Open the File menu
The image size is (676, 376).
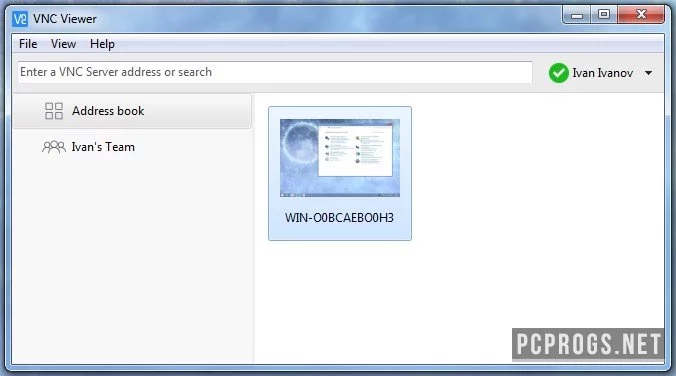coord(28,44)
